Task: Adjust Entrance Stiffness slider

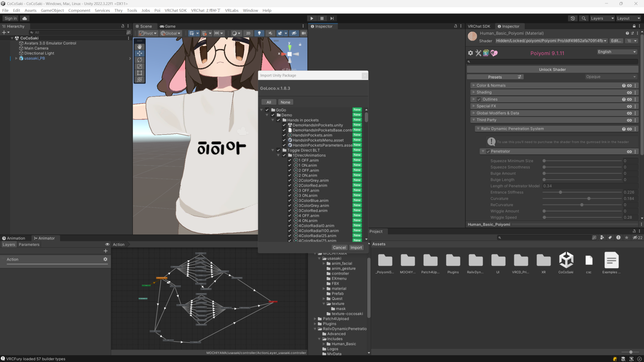Action: click(582, 192)
